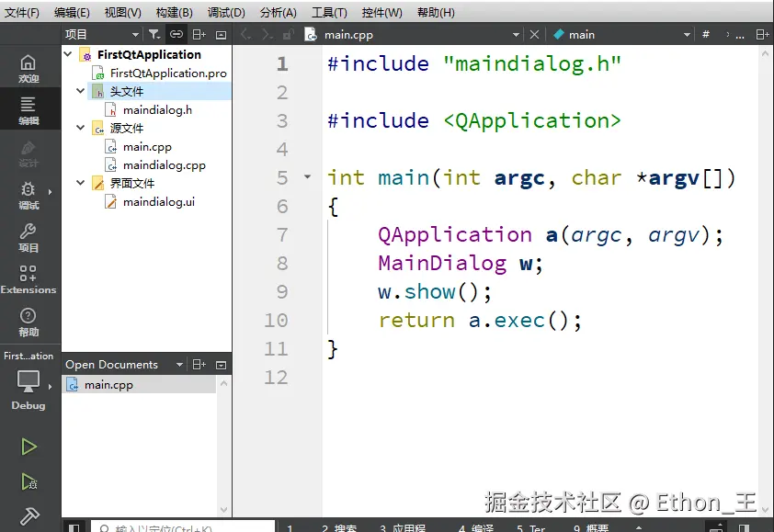This screenshot has width=774, height=532.
Task: Open the 帮助 (Help) mode in sidebar
Action: coord(28,323)
